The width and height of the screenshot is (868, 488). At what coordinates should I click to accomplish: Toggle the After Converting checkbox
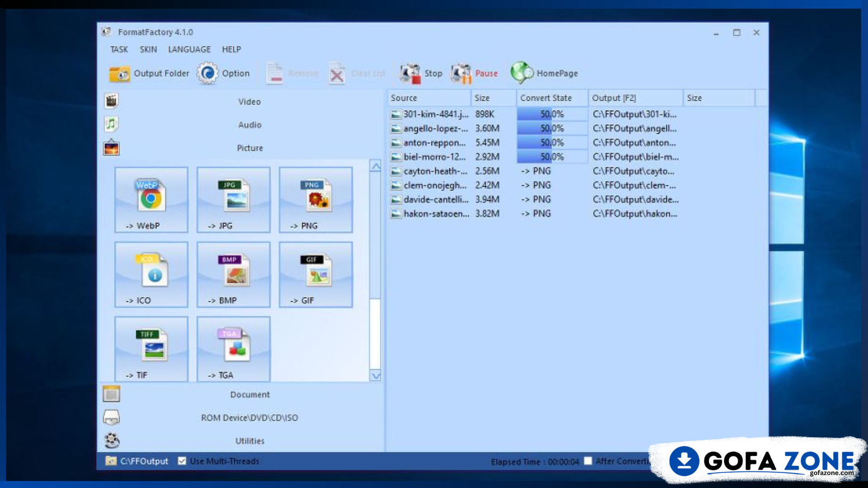(x=588, y=461)
